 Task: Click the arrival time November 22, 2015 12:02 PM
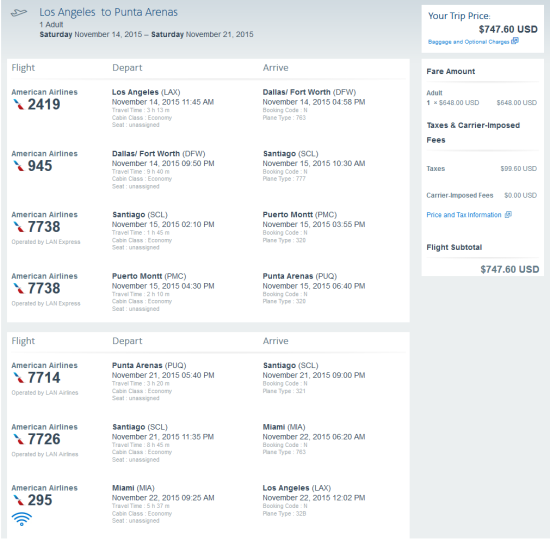pos(314,498)
